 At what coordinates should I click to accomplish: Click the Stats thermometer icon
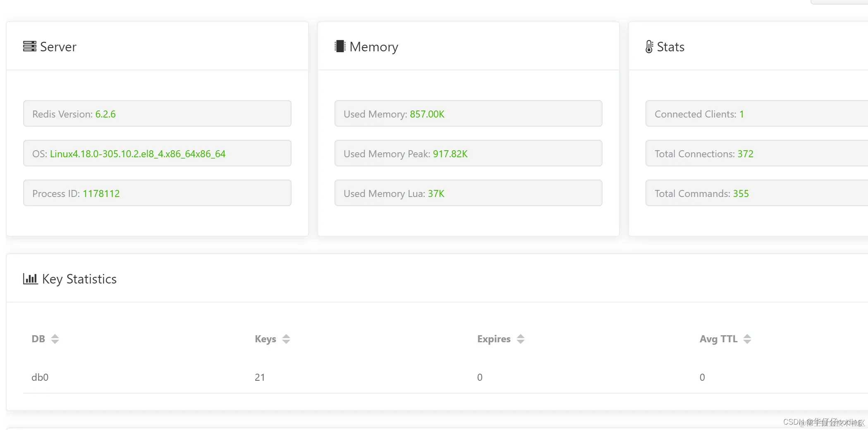coord(649,46)
